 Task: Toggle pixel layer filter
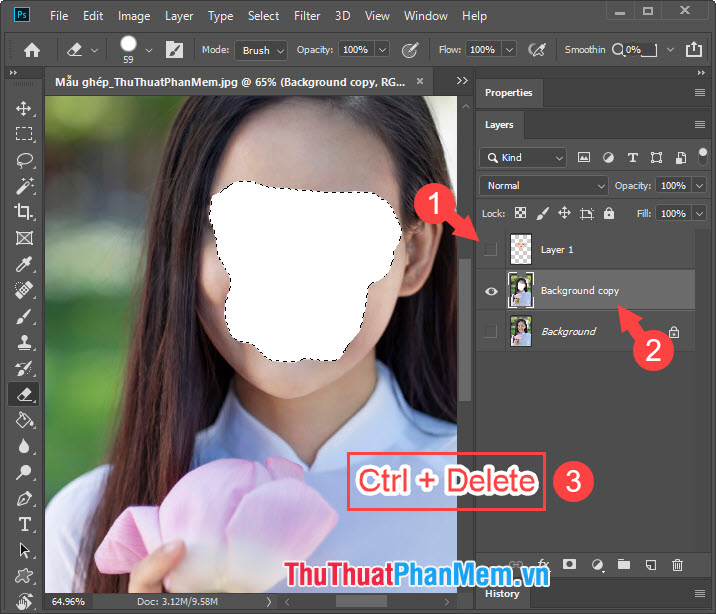[x=584, y=157]
